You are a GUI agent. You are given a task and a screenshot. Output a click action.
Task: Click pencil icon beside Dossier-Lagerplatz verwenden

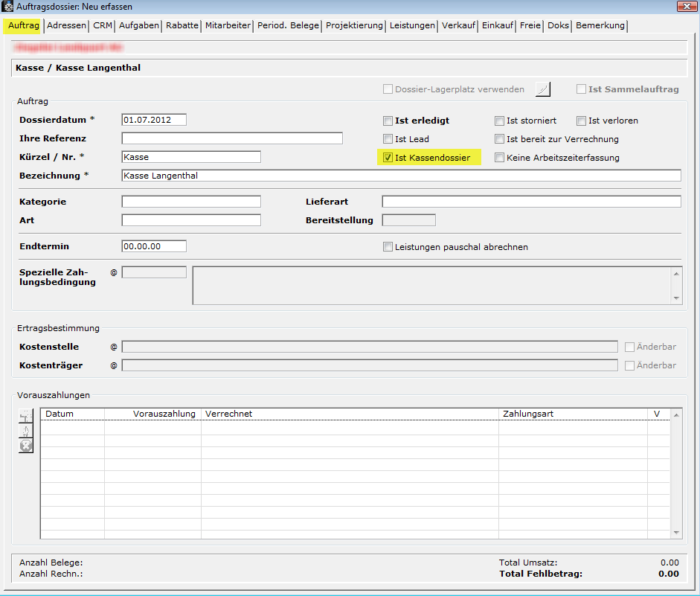point(543,89)
